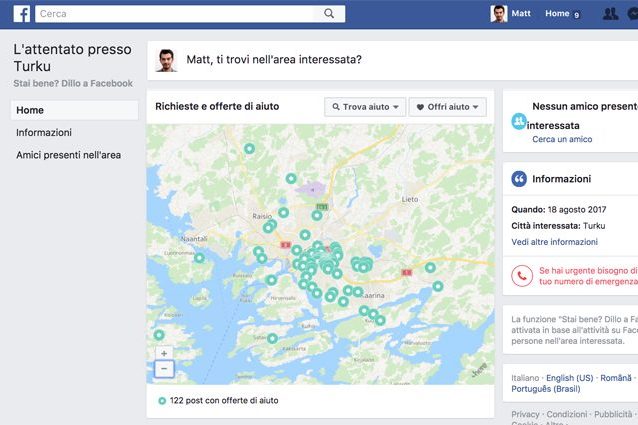The height and width of the screenshot is (425, 638).
Task: Click the Kaarina label on the map
Action: [x=373, y=295]
